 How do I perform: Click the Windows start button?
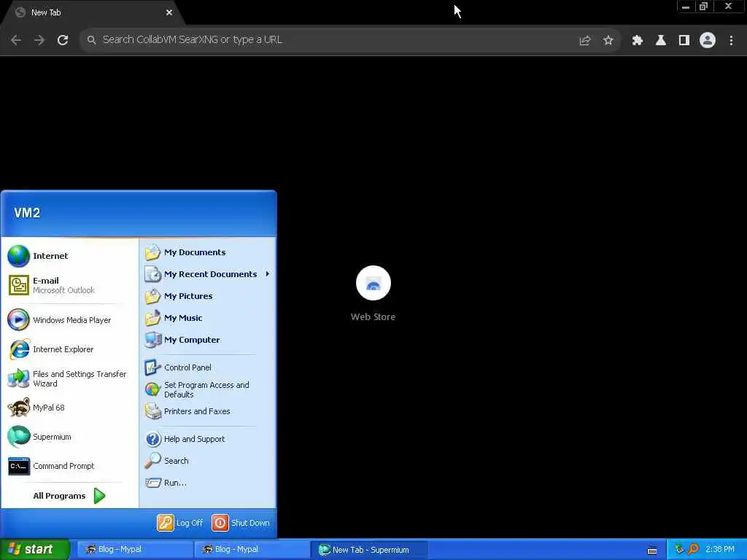click(x=34, y=550)
